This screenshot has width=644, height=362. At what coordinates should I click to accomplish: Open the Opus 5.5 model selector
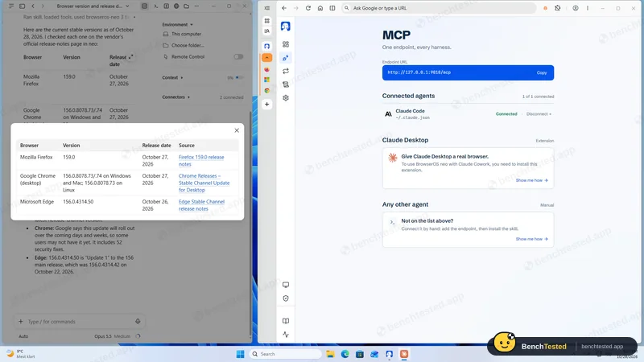(x=112, y=336)
